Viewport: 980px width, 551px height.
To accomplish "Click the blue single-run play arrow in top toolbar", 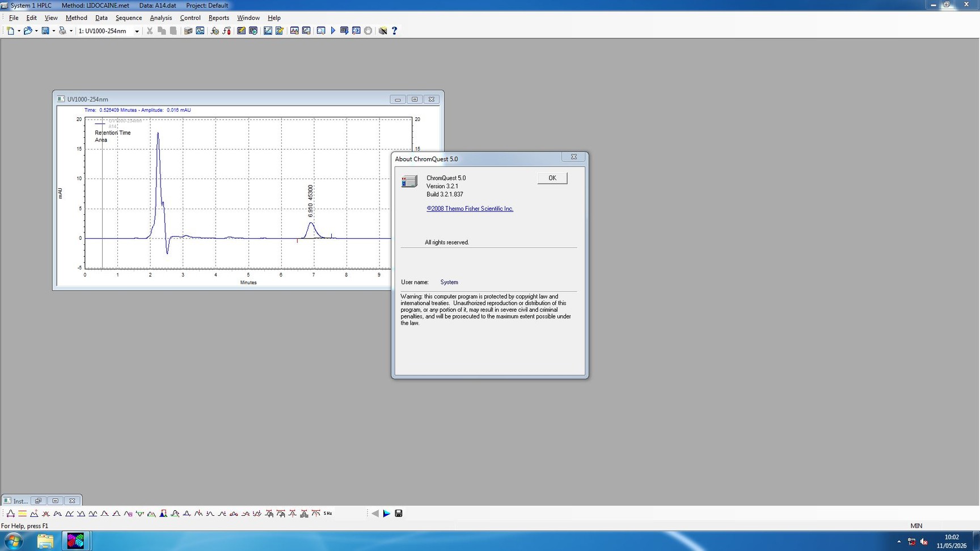I will [x=333, y=31].
